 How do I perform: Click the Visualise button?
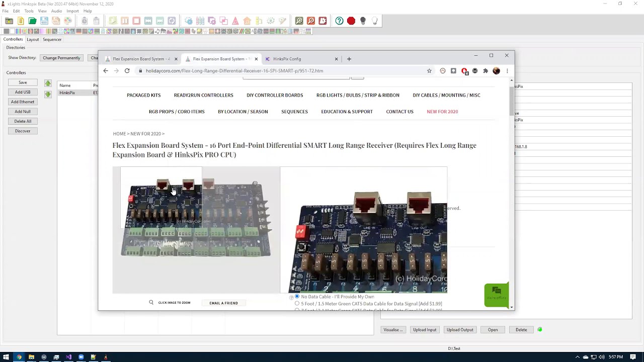click(392, 330)
